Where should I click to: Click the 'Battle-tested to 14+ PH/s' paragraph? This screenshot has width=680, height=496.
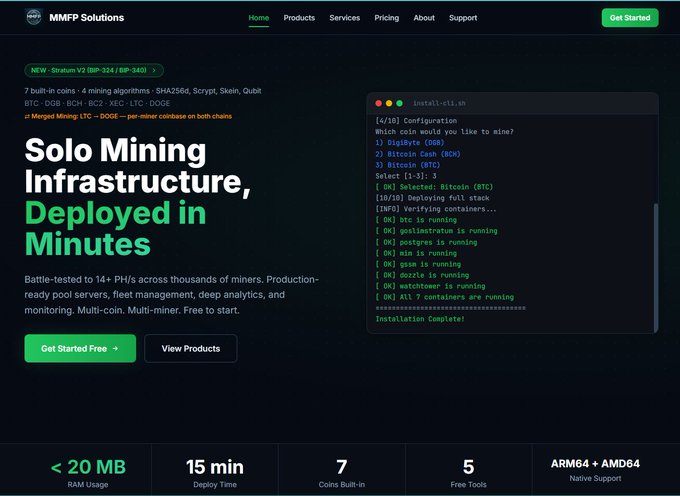171,295
